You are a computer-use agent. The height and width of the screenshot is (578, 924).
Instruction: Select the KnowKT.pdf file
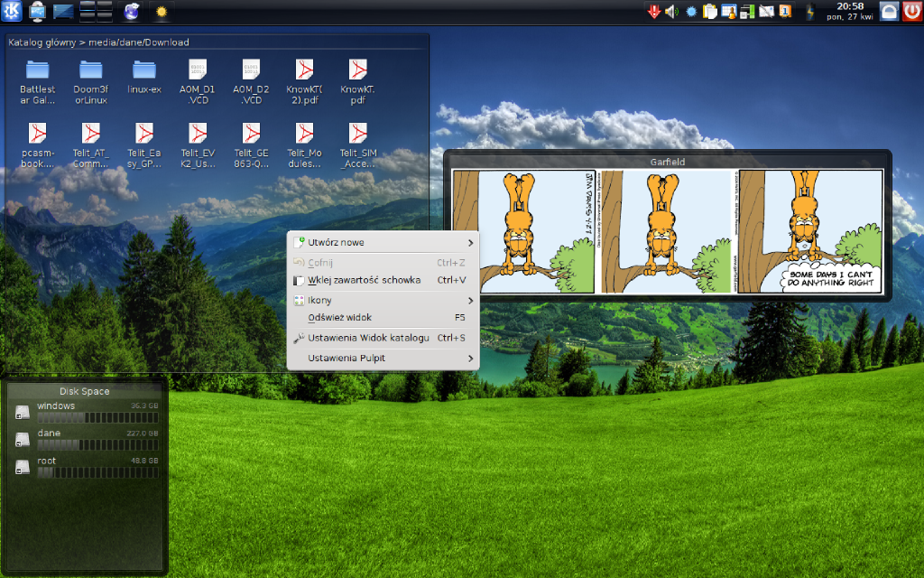(x=357, y=82)
